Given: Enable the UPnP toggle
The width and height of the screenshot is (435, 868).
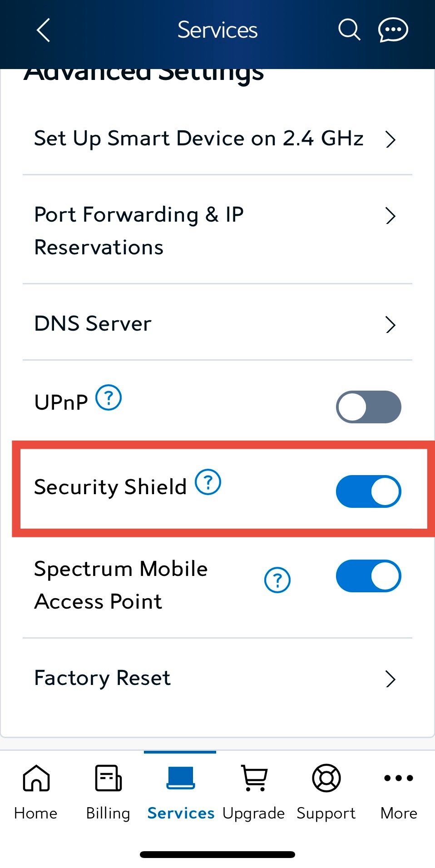Looking at the screenshot, I should (368, 407).
